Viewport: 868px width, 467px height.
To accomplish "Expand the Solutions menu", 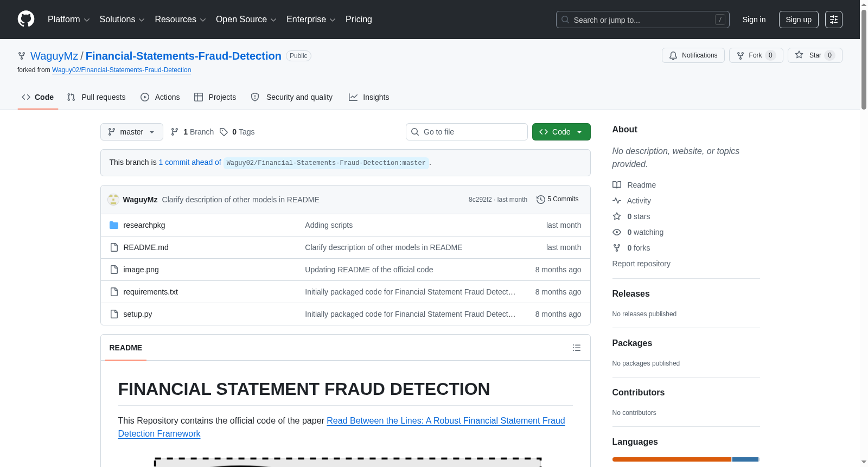I will 122,20.
